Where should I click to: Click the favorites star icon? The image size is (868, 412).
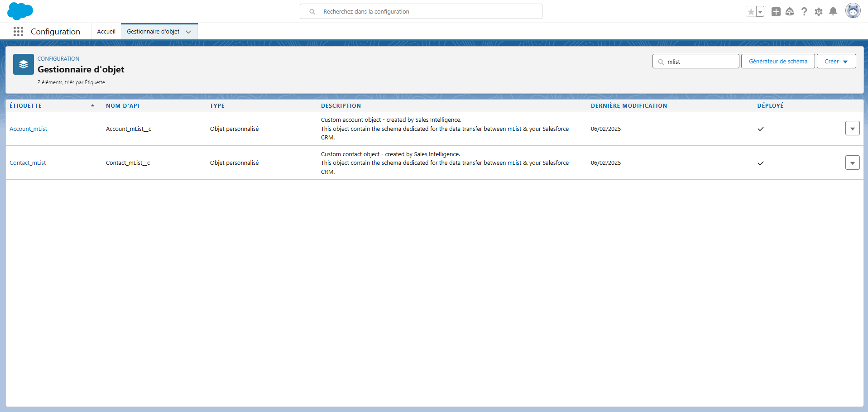pyautogui.click(x=751, y=12)
